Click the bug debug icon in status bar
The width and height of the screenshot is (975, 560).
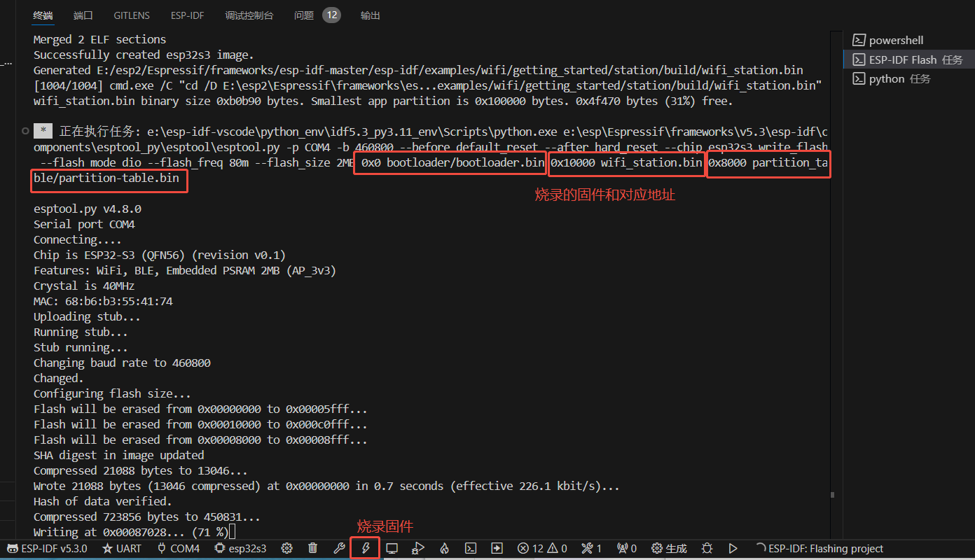pos(707,548)
